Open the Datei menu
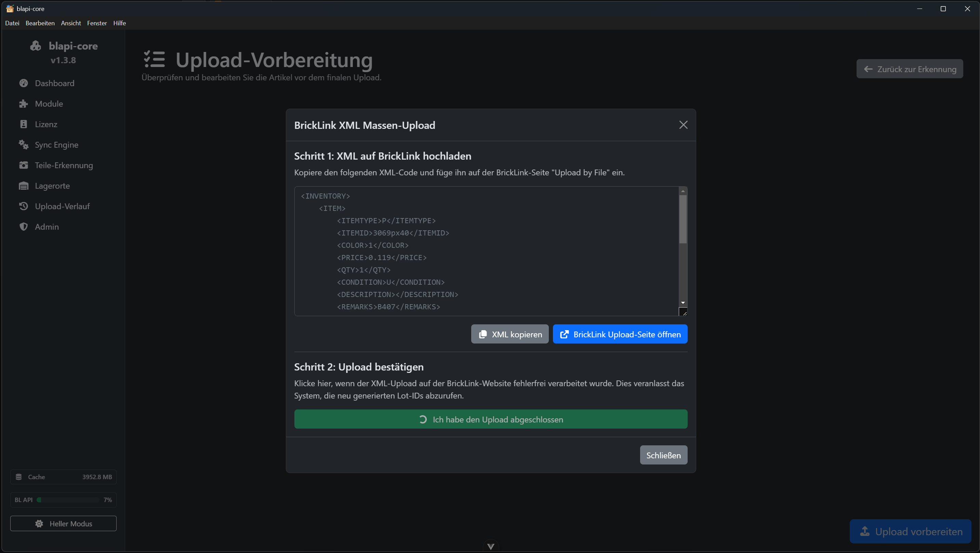Viewport: 980px width, 553px height. (x=12, y=23)
